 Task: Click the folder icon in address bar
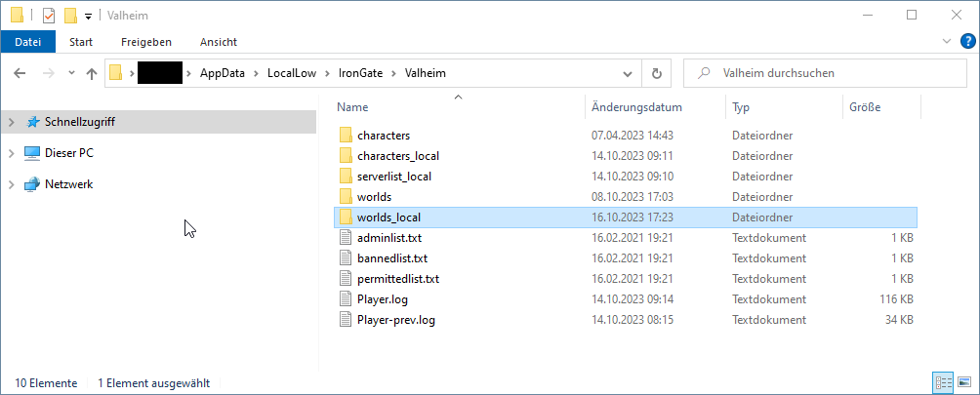[115, 73]
